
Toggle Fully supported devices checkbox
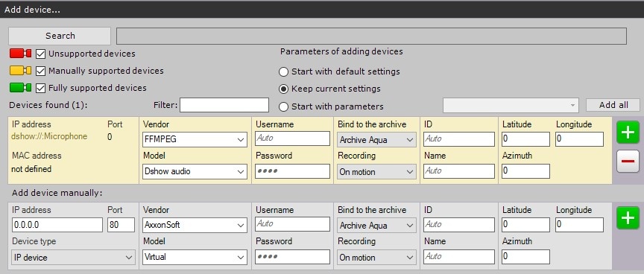pos(41,88)
